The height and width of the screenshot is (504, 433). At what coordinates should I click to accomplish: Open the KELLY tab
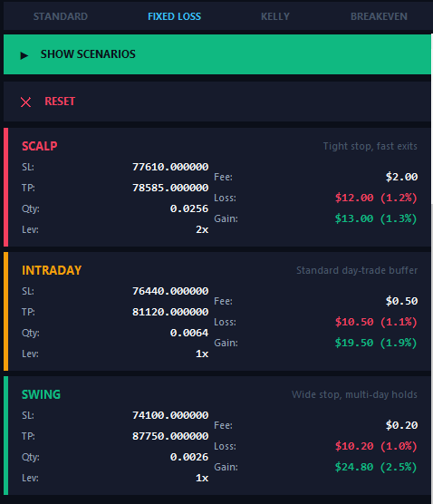coord(275,16)
